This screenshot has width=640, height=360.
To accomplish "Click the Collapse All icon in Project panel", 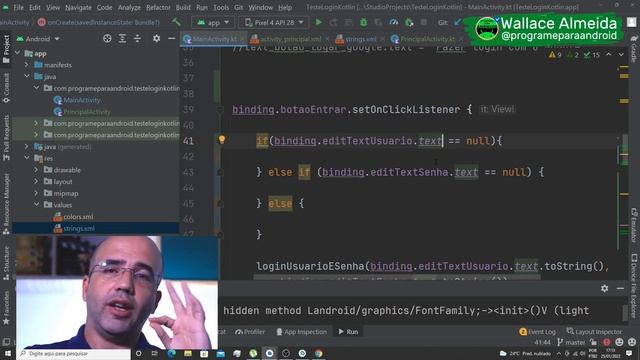I will pyautogui.click(x=138, y=39).
